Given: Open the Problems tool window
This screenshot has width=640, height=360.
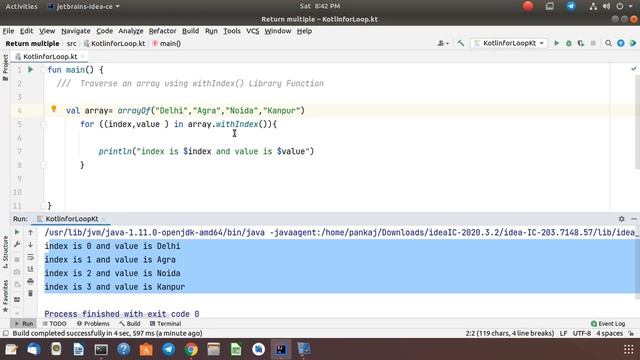Looking at the screenshot, I should [x=93, y=323].
